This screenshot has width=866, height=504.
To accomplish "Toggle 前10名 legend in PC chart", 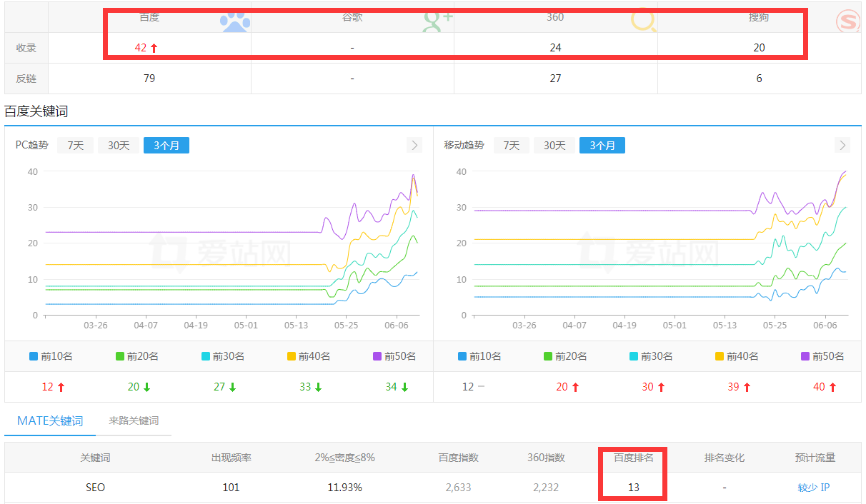I will point(51,356).
